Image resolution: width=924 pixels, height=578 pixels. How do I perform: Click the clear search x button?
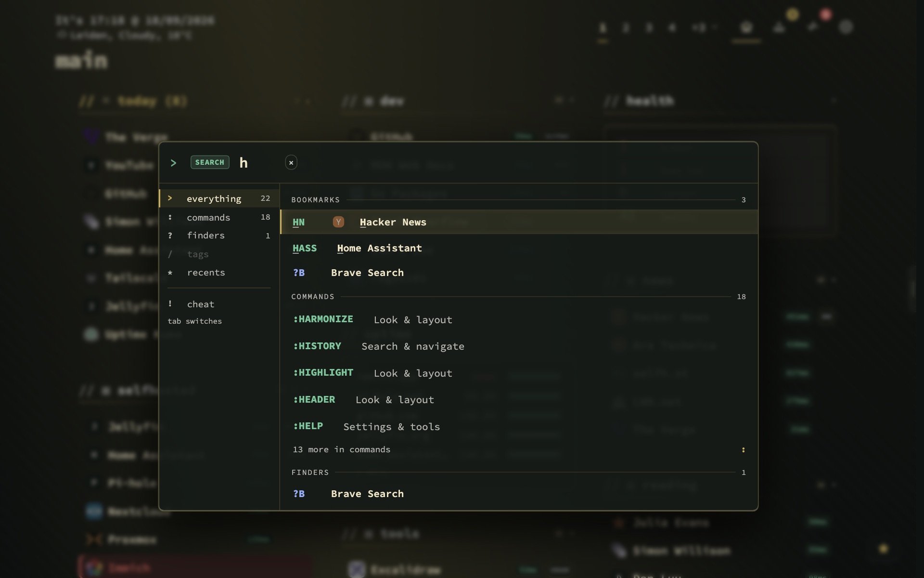click(291, 163)
